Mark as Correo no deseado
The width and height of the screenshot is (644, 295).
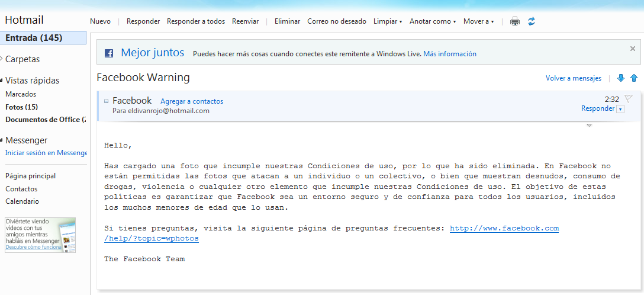(x=337, y=21)
